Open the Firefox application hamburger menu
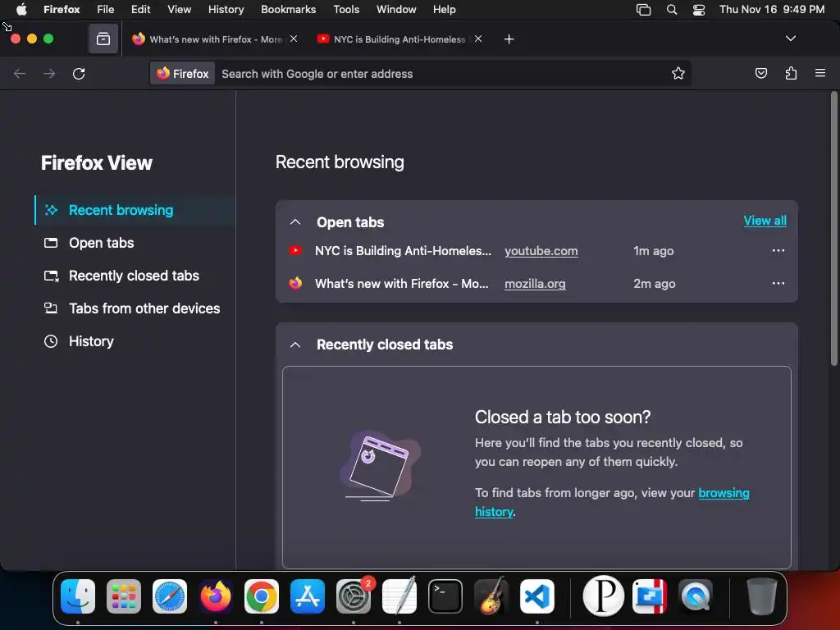The width and height of the screenshot is (840, 630). pyautogui.click(x=820, y=73)
